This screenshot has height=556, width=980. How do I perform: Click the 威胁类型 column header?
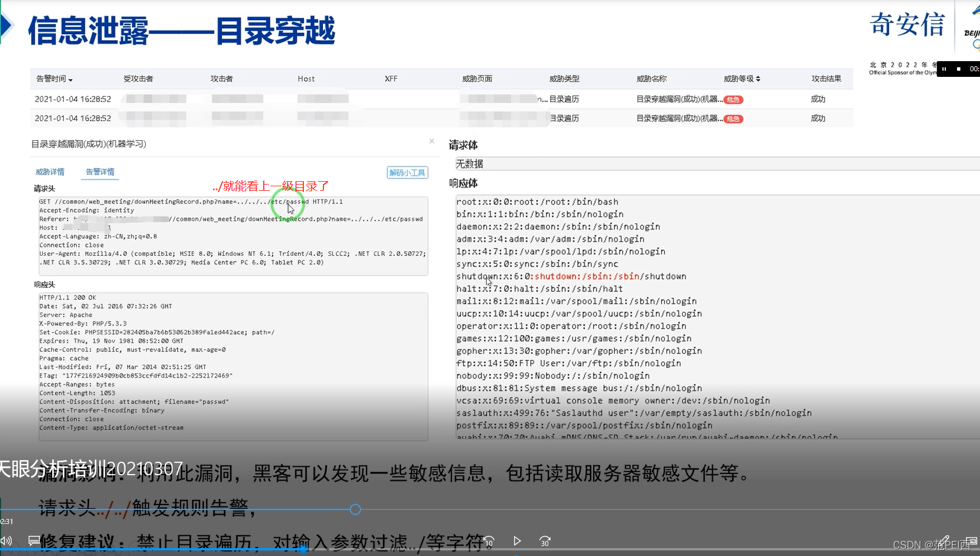point(564,79)
